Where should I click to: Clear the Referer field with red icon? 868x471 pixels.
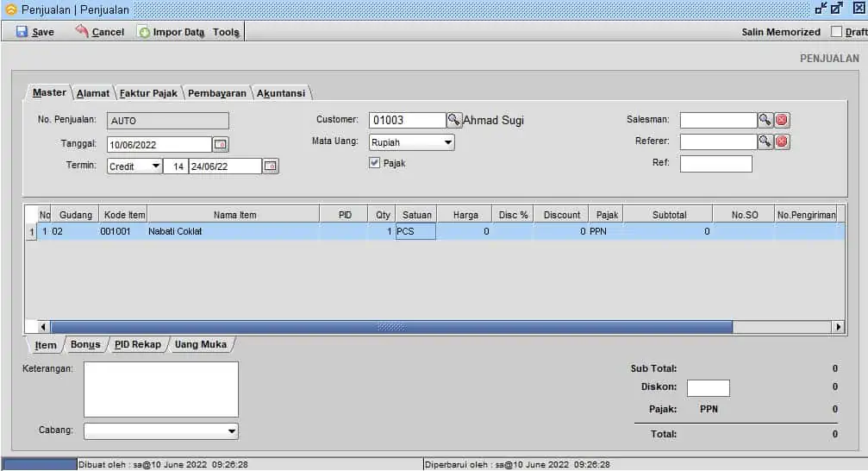click(782, 141)
